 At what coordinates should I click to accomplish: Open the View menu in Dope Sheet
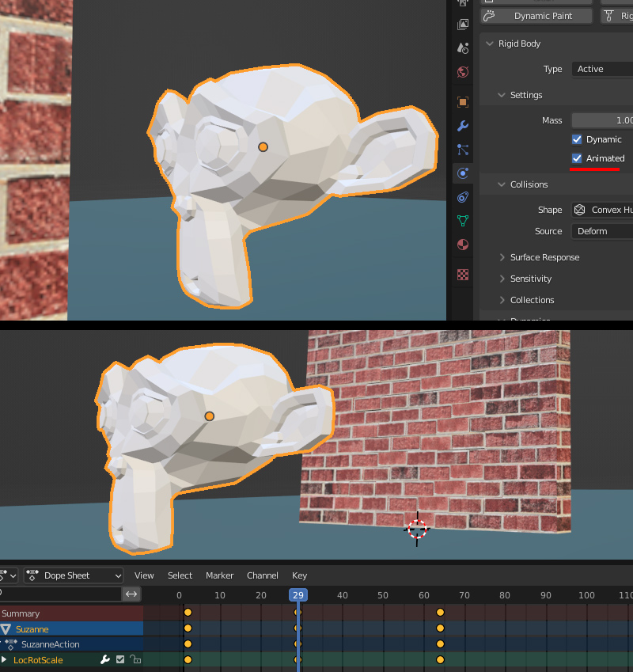pos(144,575)
